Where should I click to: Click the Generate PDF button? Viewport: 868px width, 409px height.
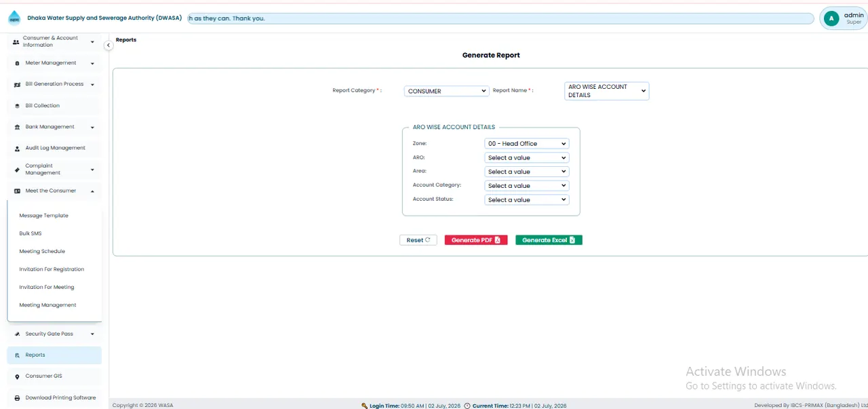[x=476, y=240]
